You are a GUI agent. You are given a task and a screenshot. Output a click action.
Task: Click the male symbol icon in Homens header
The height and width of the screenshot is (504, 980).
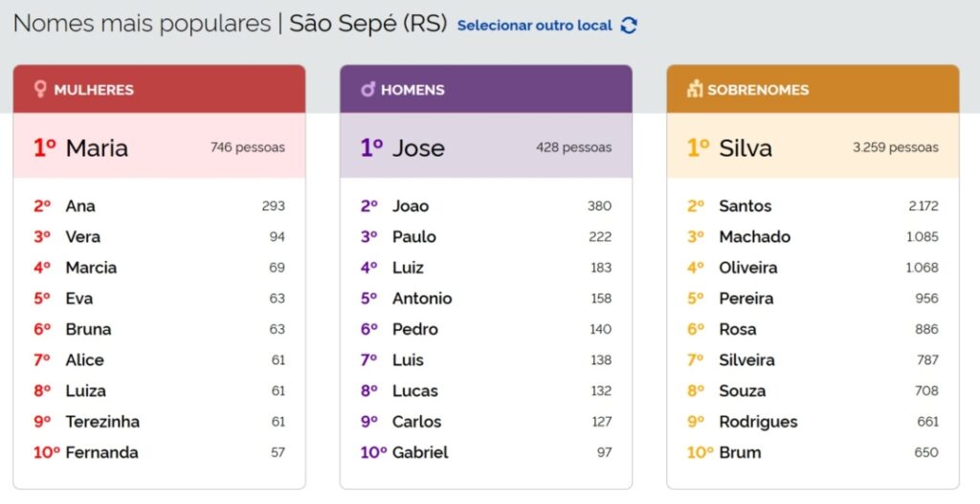click(x=367, y=90)
